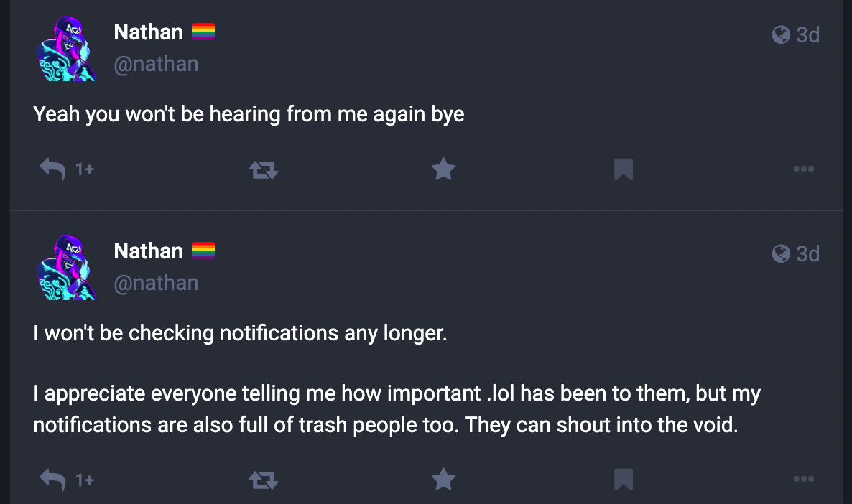This screenshot has height=504, width=852.
Task: Reply to the "checking notifications" post
Action: point(52,480)
